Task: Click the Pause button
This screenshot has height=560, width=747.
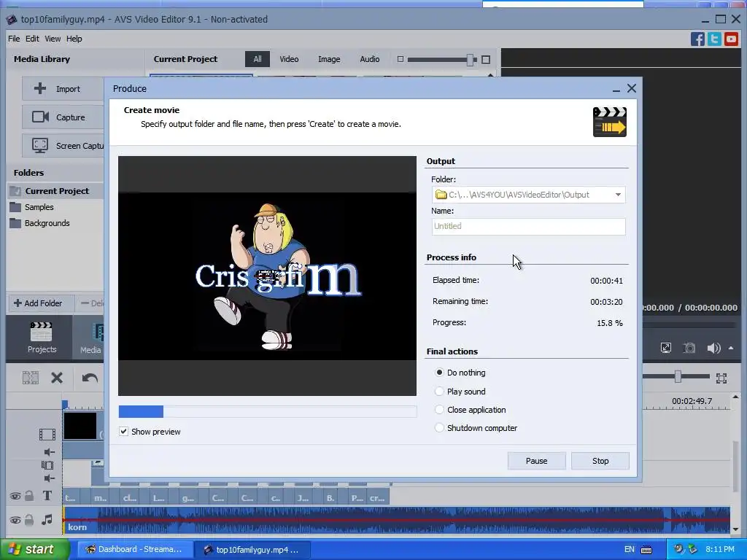Action: (x=536, y=461)
